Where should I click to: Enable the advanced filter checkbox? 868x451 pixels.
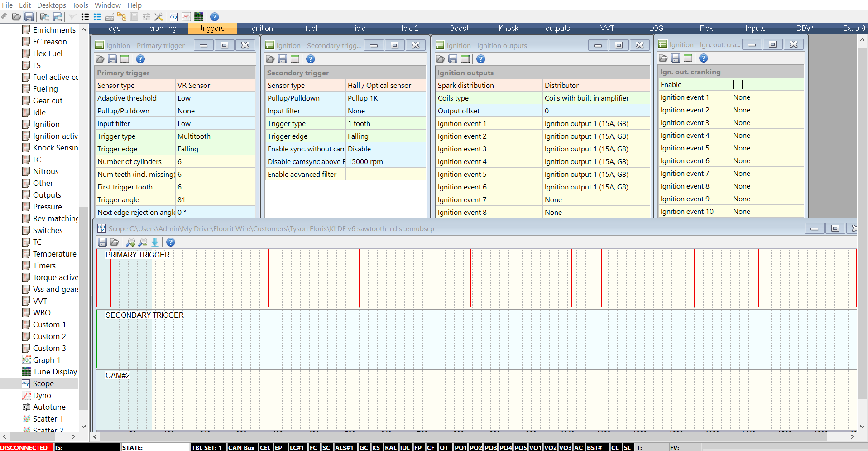pos(352,175)
